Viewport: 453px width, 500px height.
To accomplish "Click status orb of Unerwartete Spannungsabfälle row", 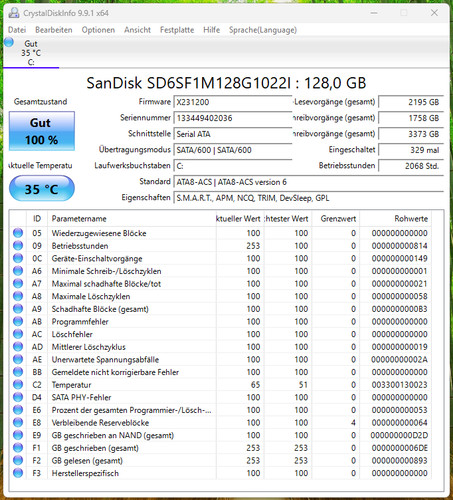I will 18,359.
